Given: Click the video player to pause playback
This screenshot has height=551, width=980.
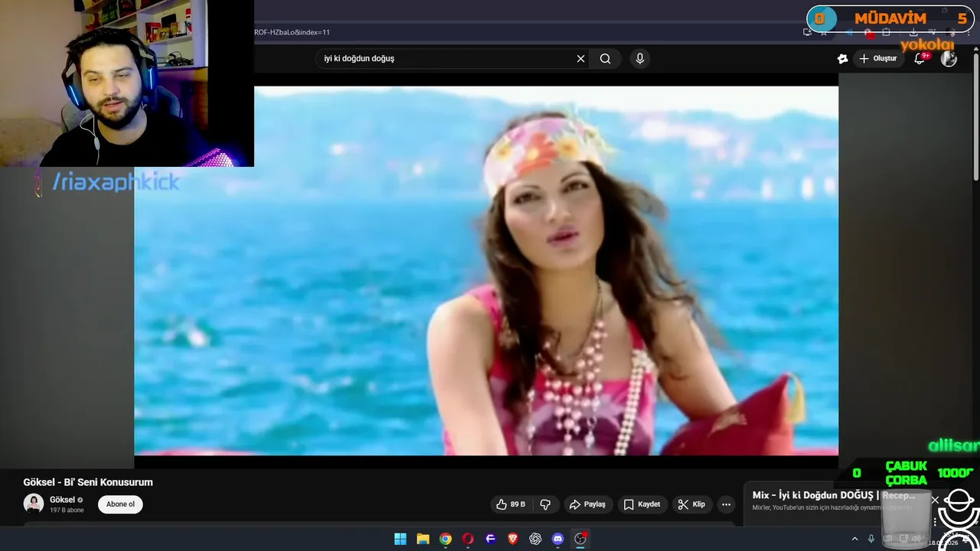Looking at the screenshot, I should click(x=486, y=270).
